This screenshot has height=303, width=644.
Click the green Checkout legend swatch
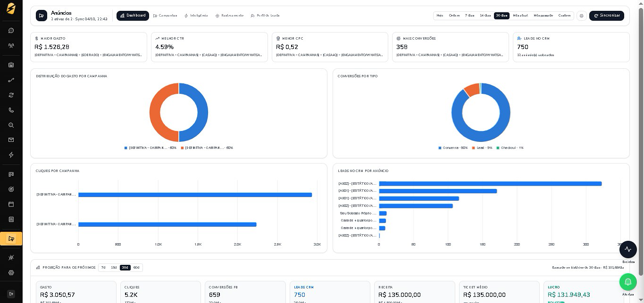[498, 148]
